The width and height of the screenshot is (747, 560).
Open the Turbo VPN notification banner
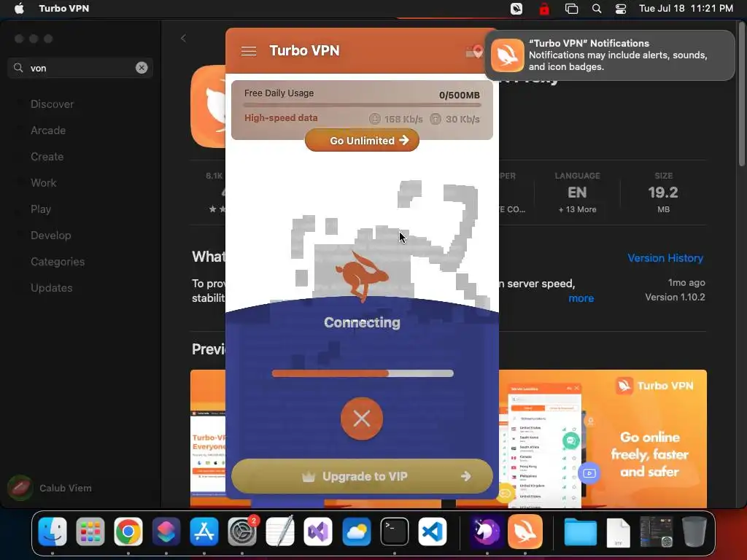pyautogui.click(x=610, y=55)
